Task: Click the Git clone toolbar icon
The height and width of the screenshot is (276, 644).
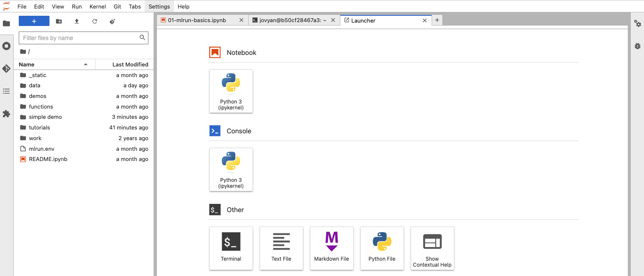Action: [113, 21]
